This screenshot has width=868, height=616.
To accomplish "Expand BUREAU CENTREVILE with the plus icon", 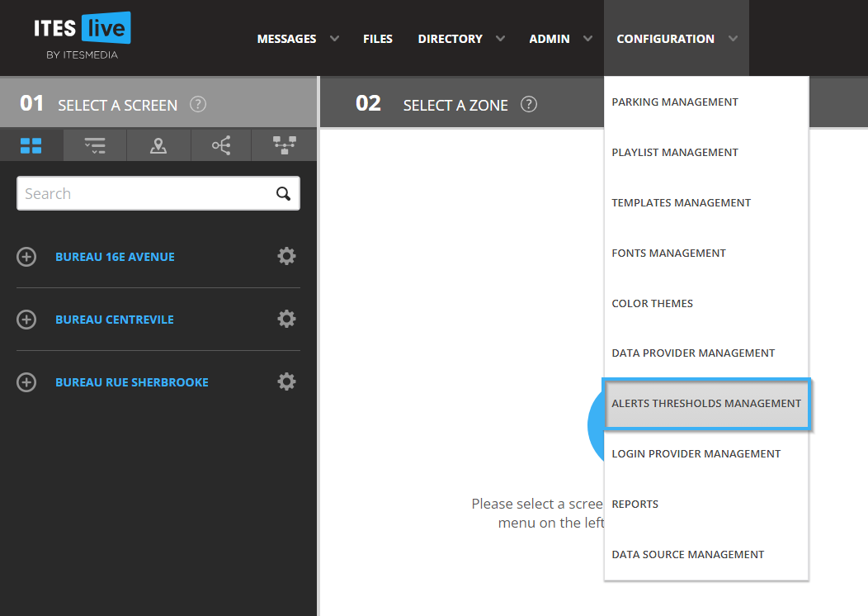I will pyautogui.click(x=26, y=319).
